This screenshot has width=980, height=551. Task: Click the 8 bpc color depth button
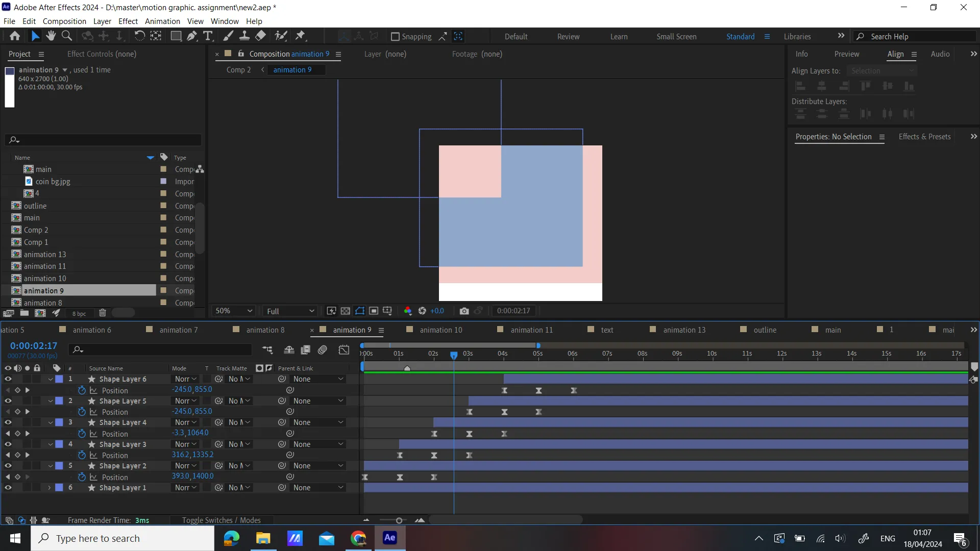pos(79,313)
